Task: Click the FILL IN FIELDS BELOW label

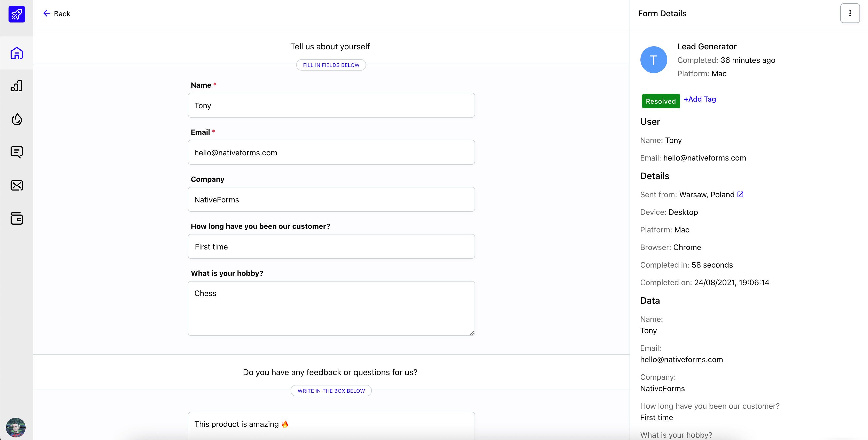Action: 331,65
